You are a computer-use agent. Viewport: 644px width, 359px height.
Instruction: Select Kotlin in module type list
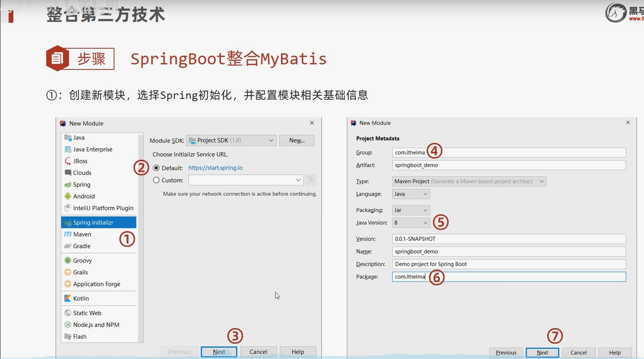point(99,299)
